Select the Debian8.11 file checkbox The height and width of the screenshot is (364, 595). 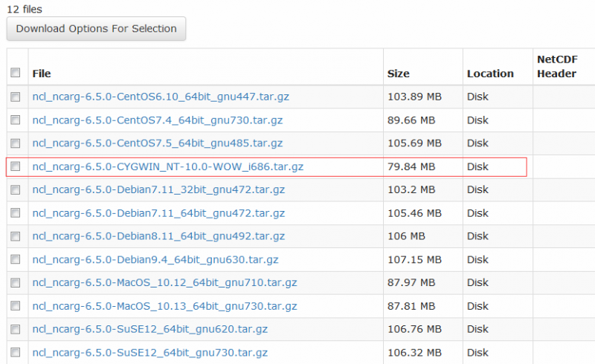[x=15, y=236]
